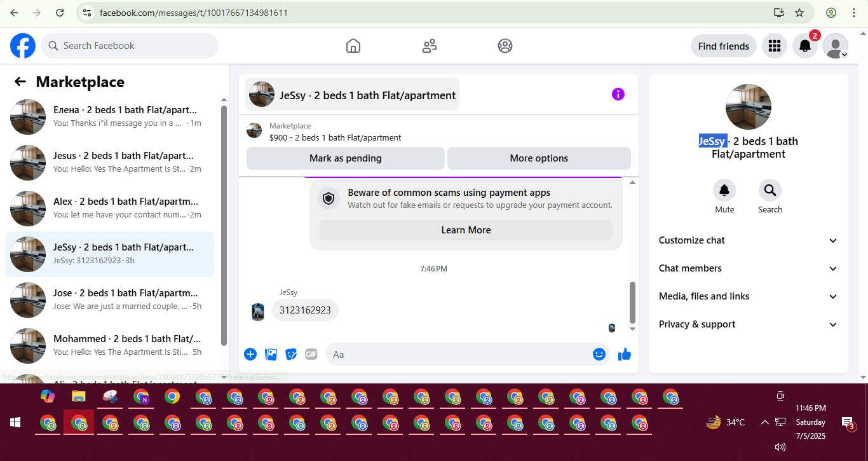Image resolution: width=868 pixels, height=461 pixels.
Task: Open Copilot from taskbar
Action: click(x=48, y=397)
